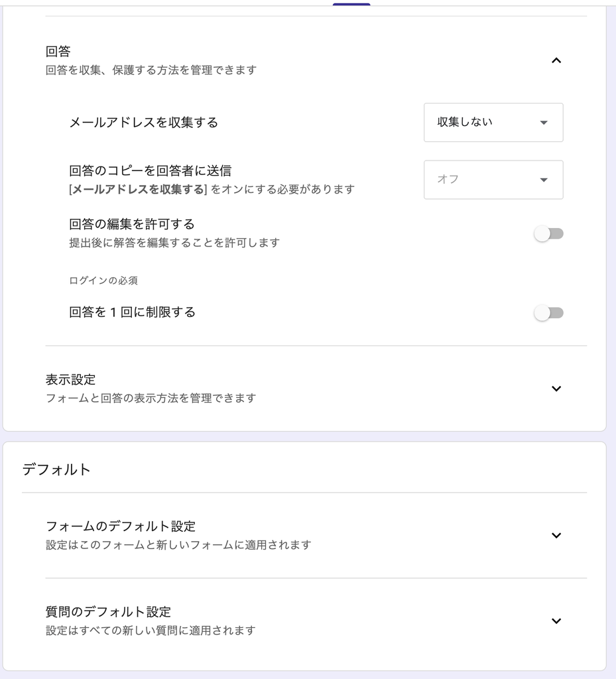The image size is (616, 679).
Task: Open the 収集しない email collection dropdown
Action: coord(493,122)
